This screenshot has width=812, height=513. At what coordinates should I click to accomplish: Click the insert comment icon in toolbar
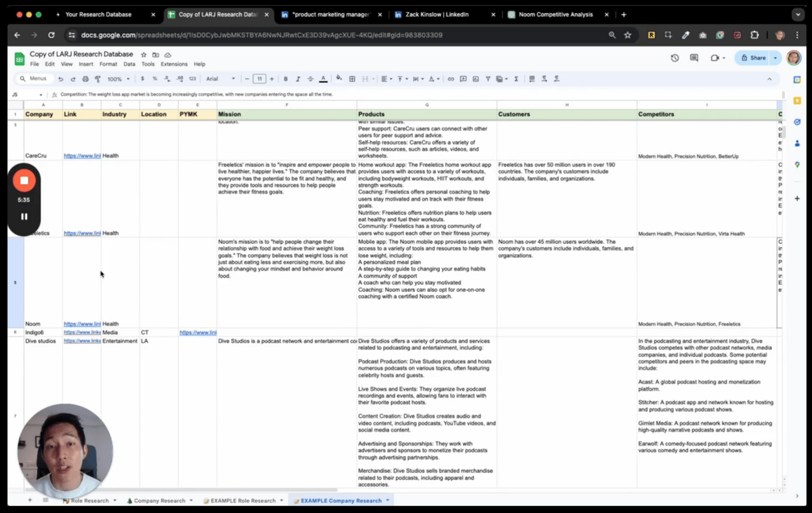pyautogui.click(x=463, y=79)
